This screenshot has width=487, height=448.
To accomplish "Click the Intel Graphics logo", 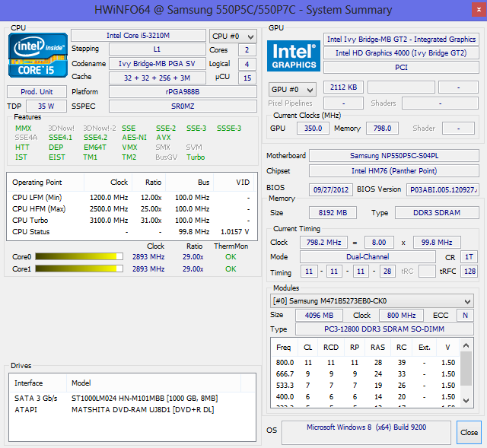I will point(294,56).
